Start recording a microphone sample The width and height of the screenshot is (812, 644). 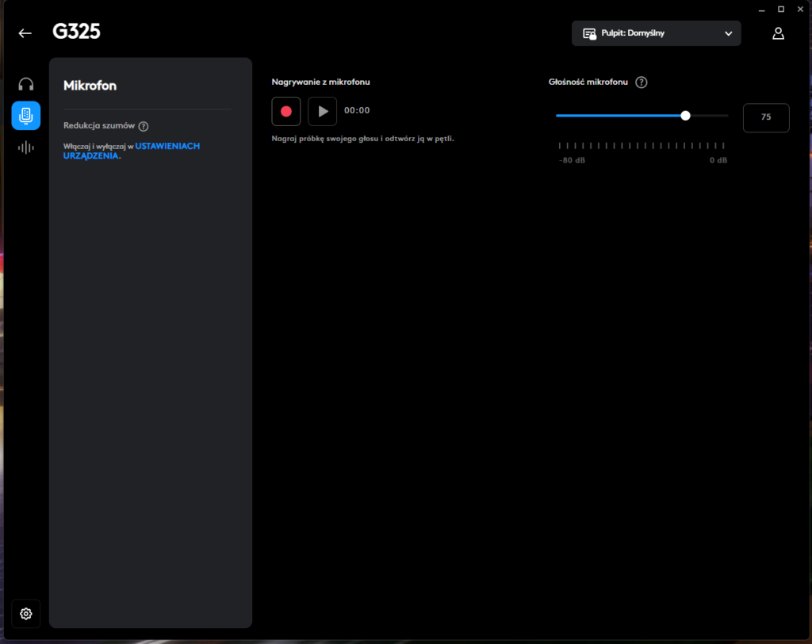click(286, 111)
